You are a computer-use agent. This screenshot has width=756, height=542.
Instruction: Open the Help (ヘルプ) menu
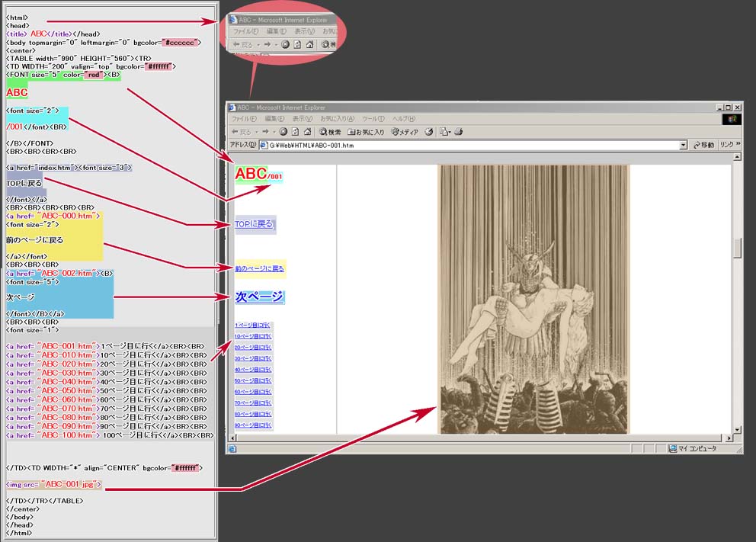click(x=404, y=119)
